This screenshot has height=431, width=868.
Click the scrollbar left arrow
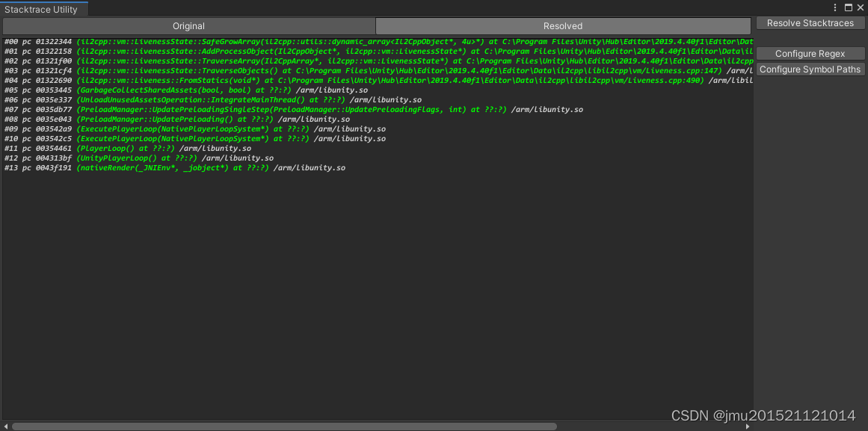(x=4, y=425)
